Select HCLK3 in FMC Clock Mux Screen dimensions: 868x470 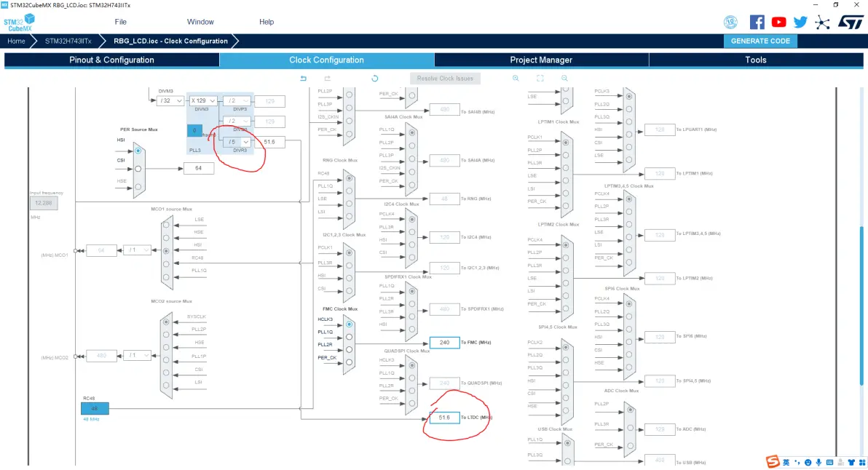pos(350,324)
